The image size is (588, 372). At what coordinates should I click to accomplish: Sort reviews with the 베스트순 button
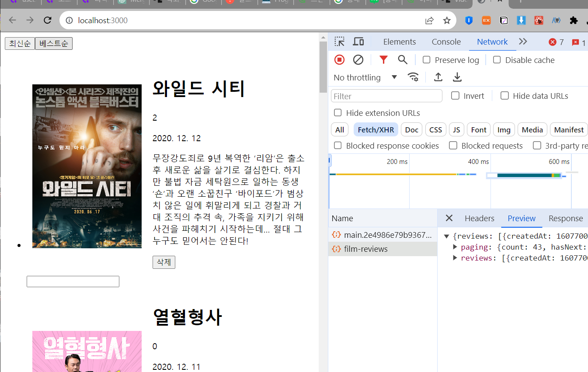54,44
